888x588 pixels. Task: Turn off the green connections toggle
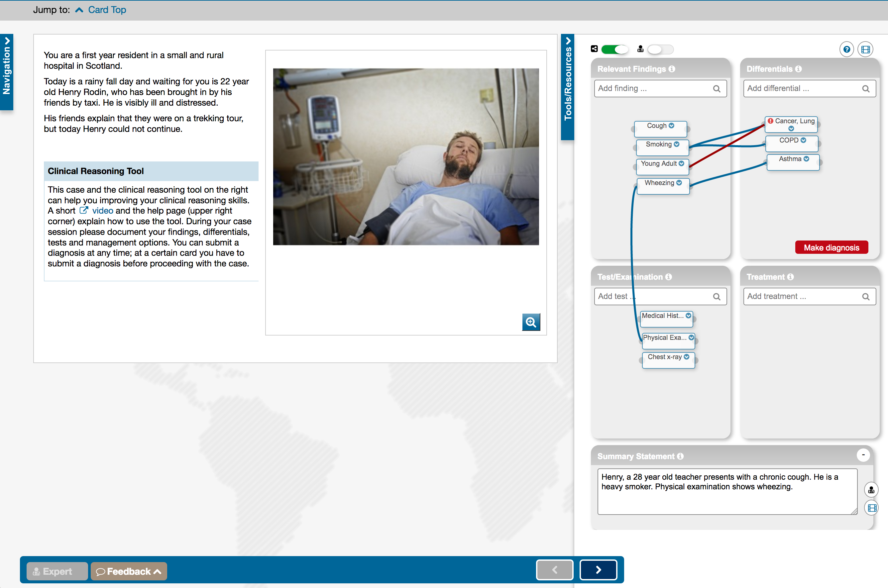[614, 49]
